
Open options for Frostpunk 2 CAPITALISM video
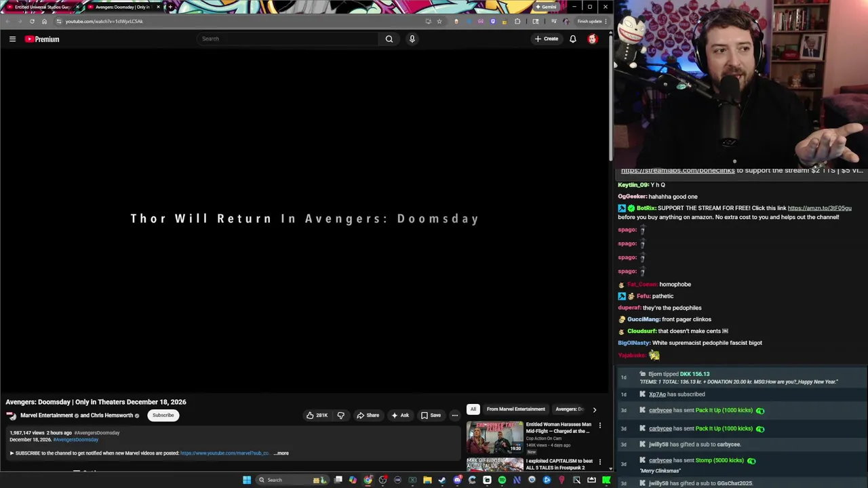click(x=599, y=462)
